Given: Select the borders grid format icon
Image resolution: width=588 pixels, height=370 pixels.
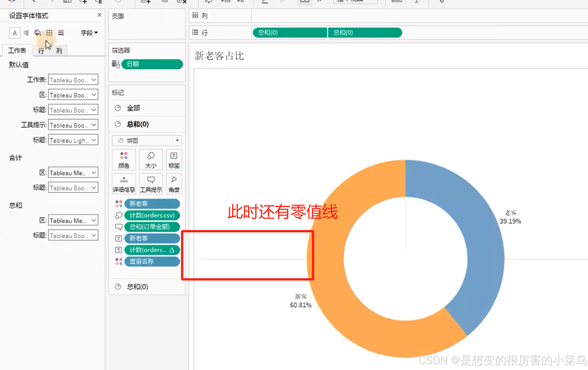Looking at the screenshot, I should (x=49, y=33).
